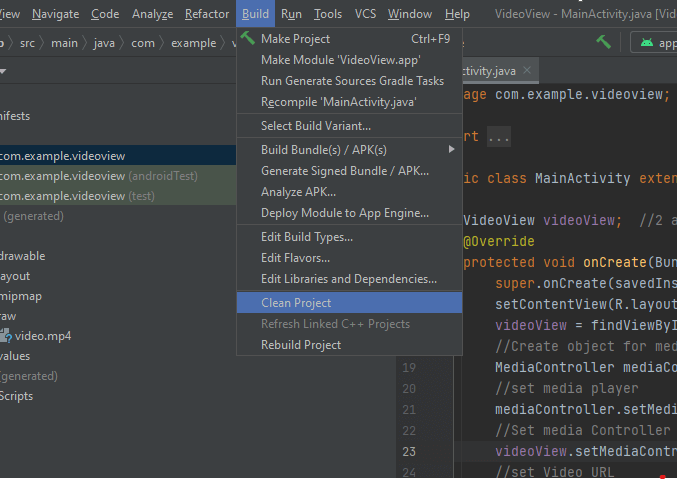
Task: Select Clean Project from Build menu
Action: tap(296, 303)
